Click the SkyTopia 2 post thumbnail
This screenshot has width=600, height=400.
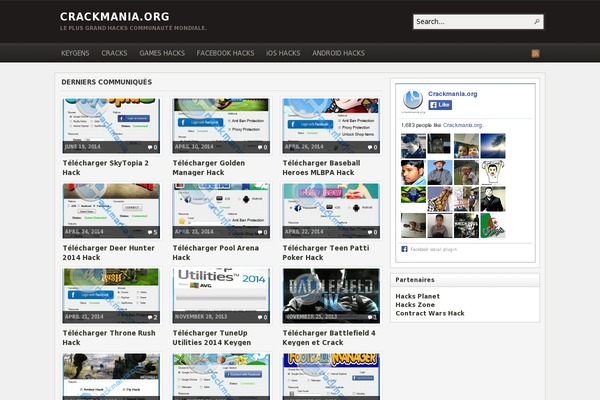coord(111,126)
